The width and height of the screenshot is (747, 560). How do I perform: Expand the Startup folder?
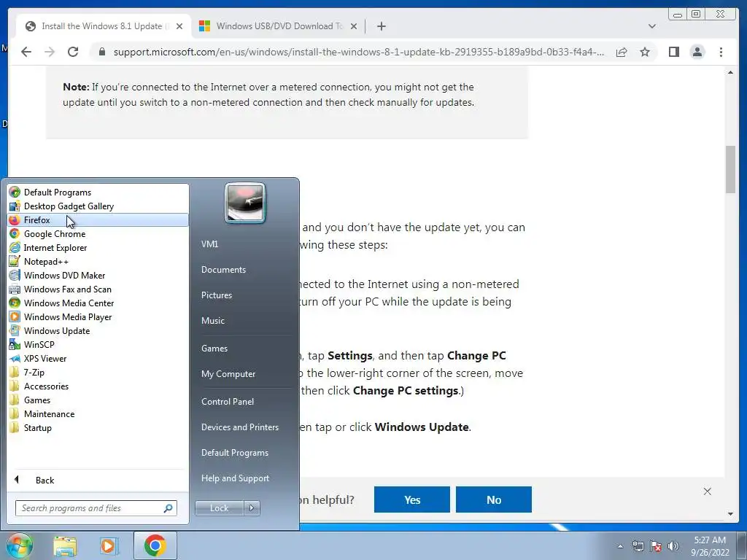(98, 427)
